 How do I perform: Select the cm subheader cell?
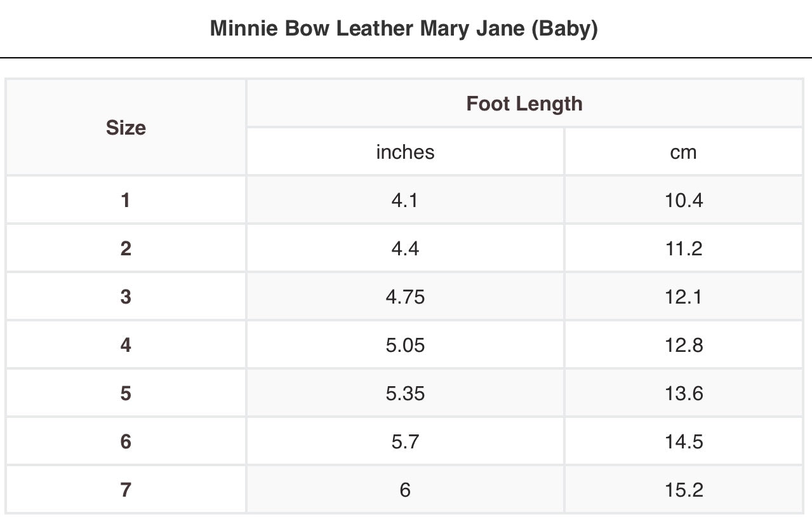[x=683, y=152]
